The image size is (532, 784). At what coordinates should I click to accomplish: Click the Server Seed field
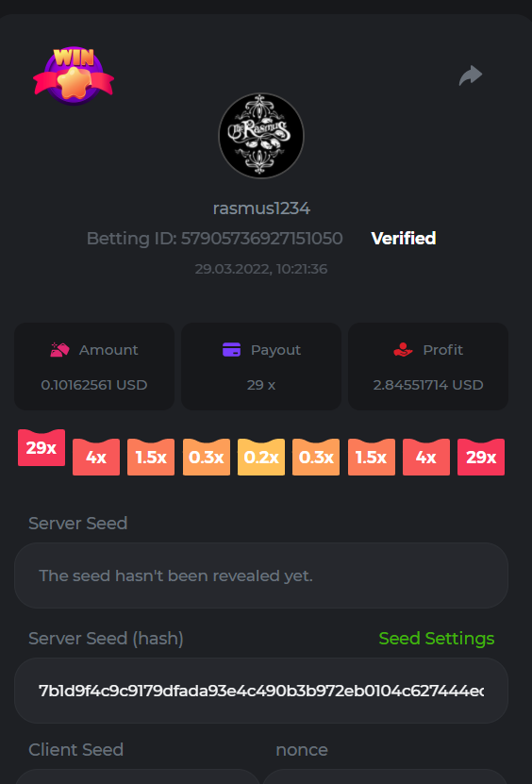[261, 575]
